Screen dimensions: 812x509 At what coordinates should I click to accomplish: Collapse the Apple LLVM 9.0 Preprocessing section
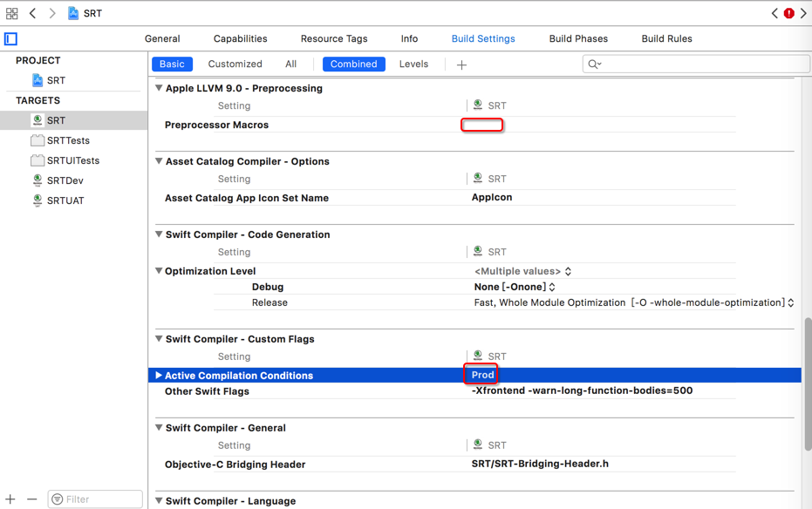(159, 88)
